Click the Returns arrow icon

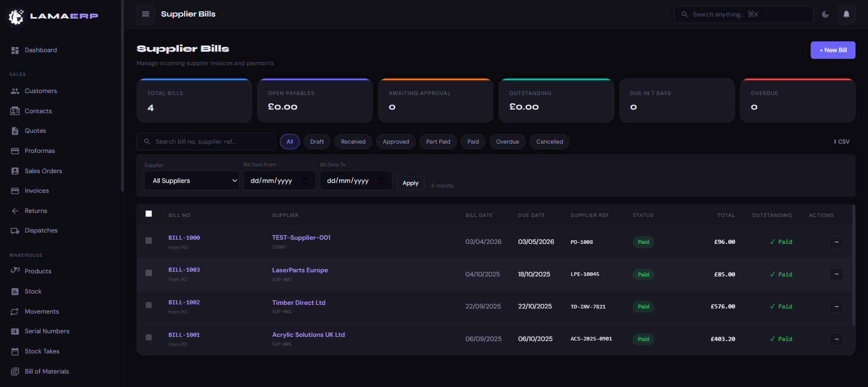[15, 211]
